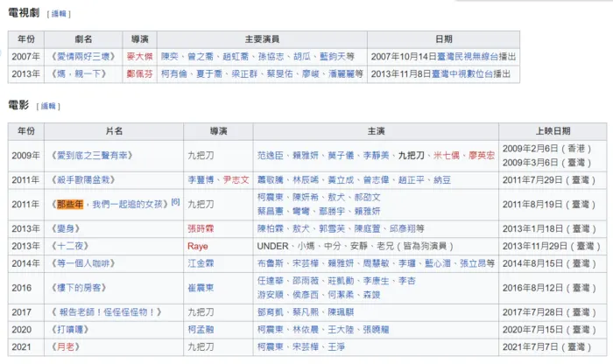This screenshot has height=364, width=613.
Task: Open actor 范逸臣 link
Action: click(270, 156)
